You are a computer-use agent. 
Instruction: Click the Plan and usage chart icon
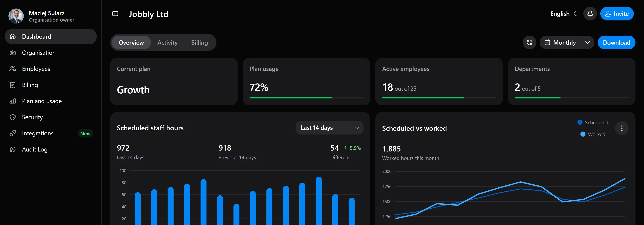tap(13, 101)
